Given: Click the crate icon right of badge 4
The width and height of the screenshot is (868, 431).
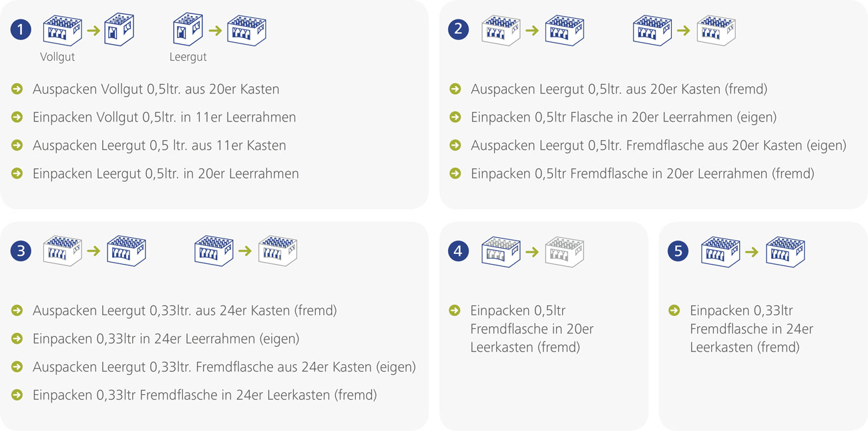Looking at the screenshot, I should point(501,251).
